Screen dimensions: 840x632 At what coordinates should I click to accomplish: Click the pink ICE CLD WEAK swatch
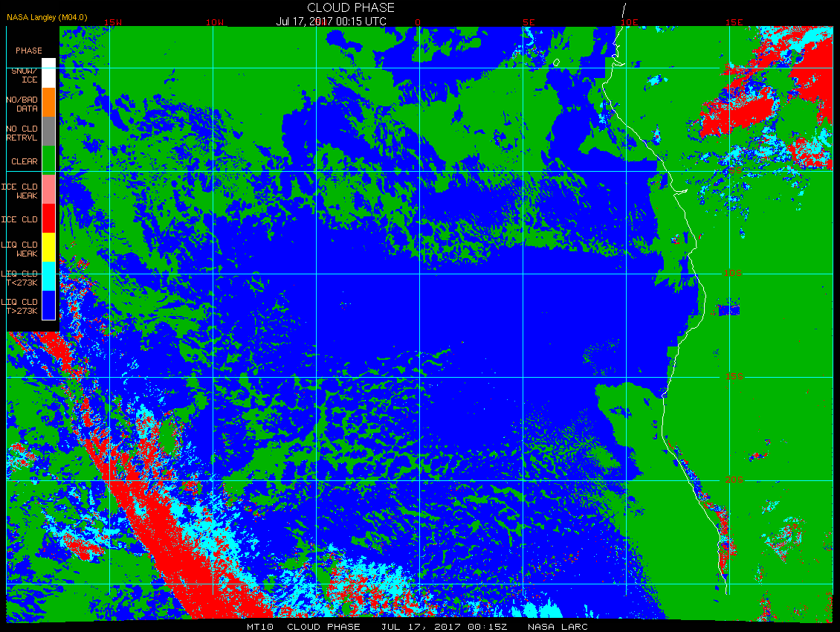click(49, 189)
